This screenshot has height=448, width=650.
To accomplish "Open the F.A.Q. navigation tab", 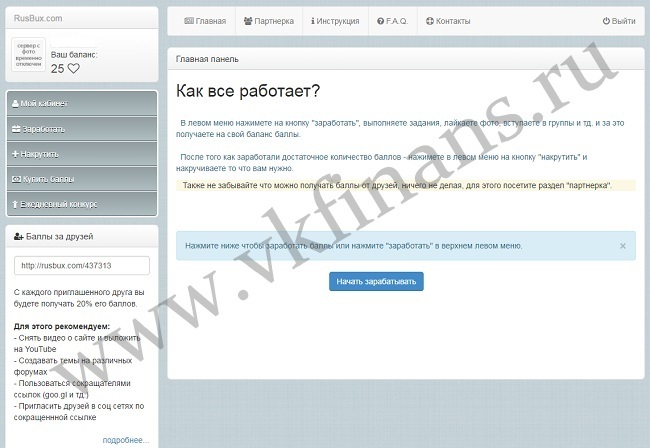I will point(392,21).
